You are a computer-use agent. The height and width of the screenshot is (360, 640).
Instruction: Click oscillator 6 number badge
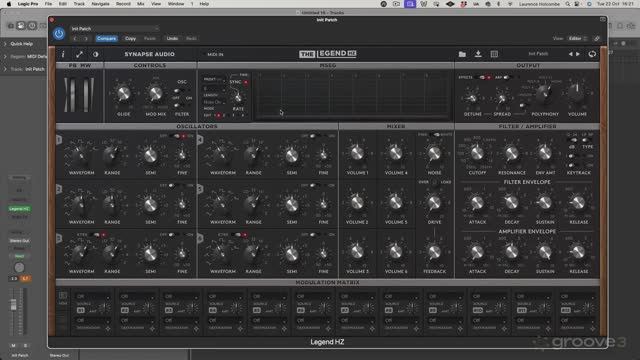(200, 238)
